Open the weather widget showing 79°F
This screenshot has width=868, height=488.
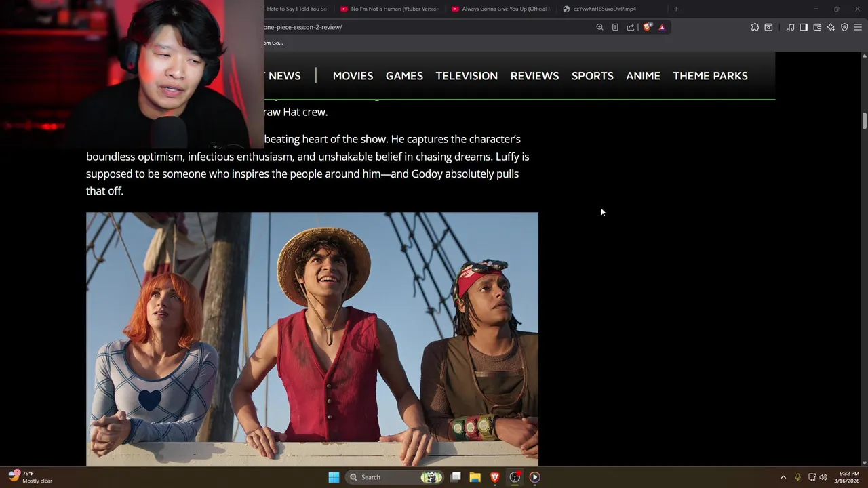tap(30, 477)
